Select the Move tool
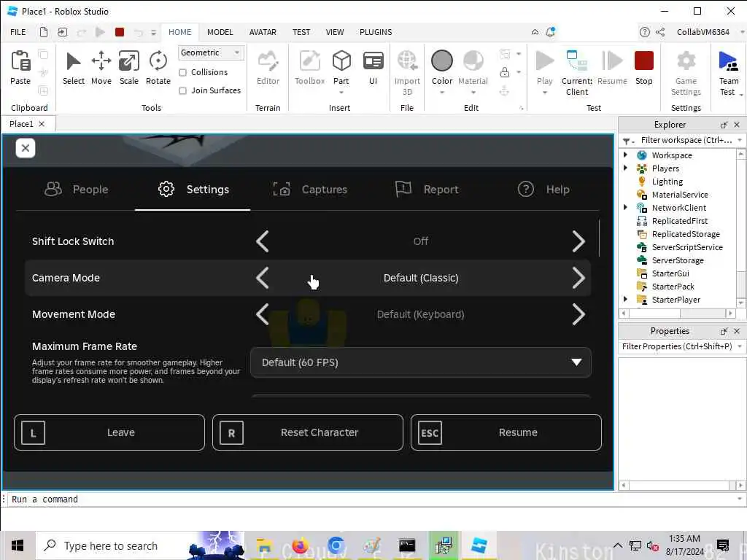This screenshot has height=560, width=747. pyautogui.click(x=101, y=68)
